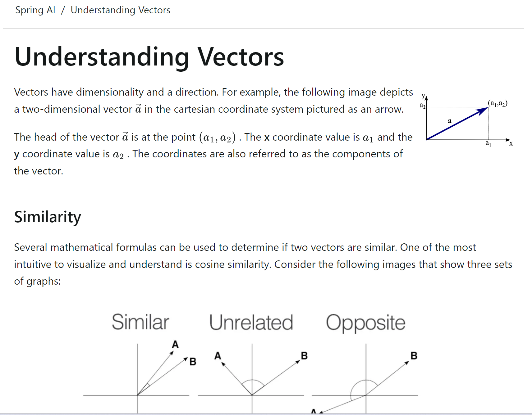The width and height of the screenshot is (532, 415).
Task: Click the x axis label in diagram
Action: (511, 144)
